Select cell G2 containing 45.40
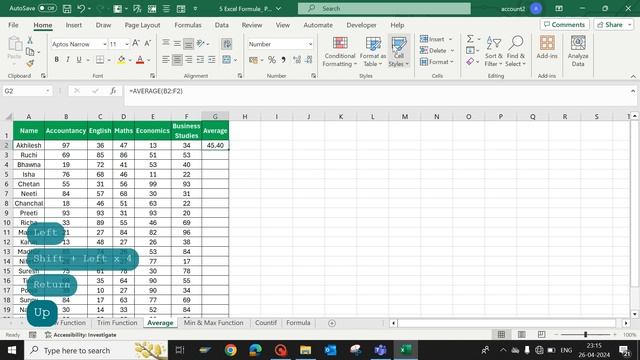The image size is (640, 360). click(215, 145)
